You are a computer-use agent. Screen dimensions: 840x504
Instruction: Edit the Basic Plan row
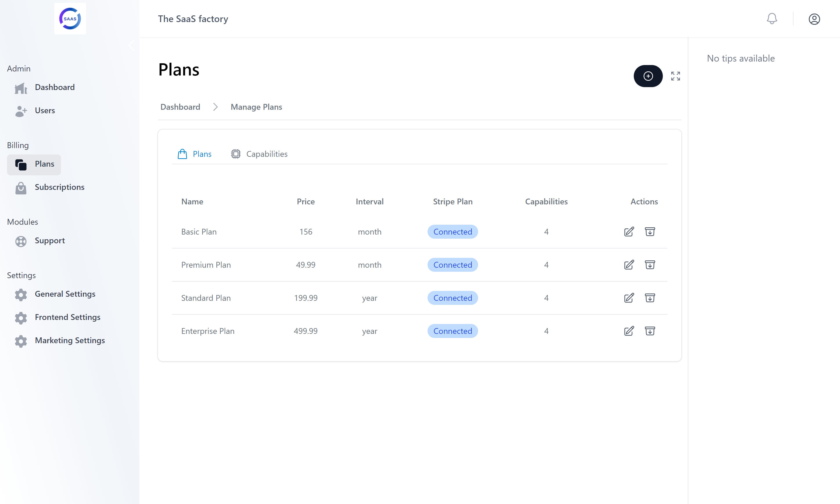click(x=629, y=232)
